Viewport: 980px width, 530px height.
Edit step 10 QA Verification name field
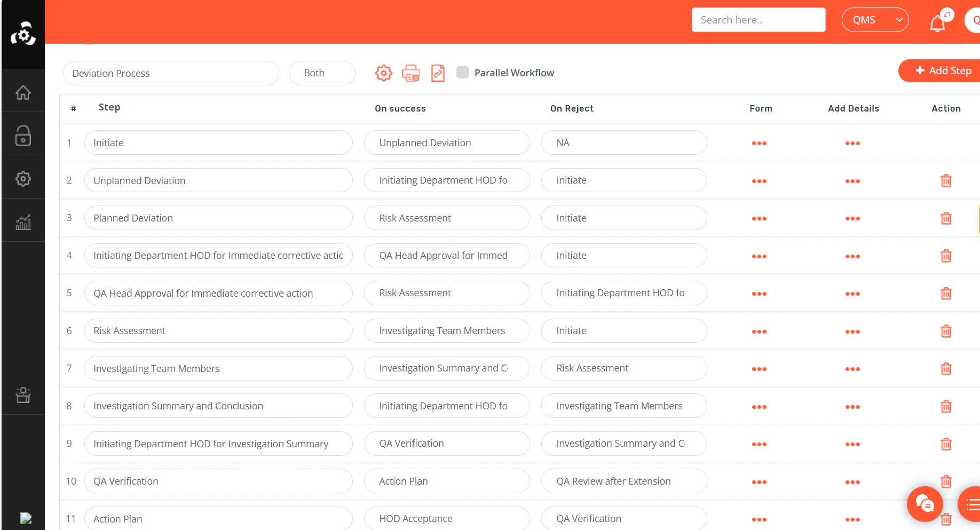(218, 481)
